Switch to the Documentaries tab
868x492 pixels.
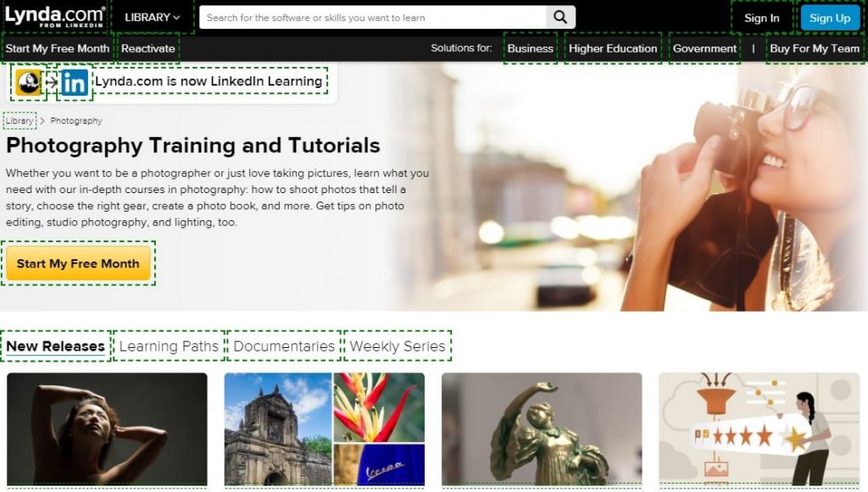[x=284, y=346]
